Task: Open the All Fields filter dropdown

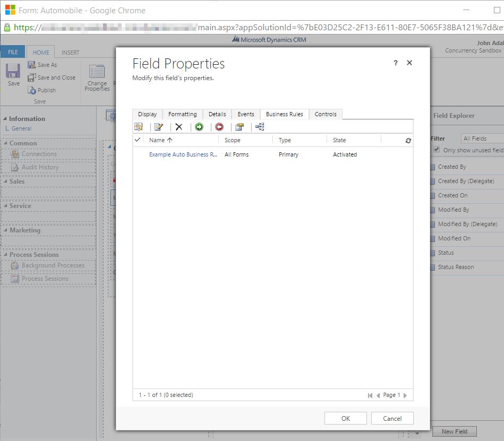Action: [x=481, y=139]
